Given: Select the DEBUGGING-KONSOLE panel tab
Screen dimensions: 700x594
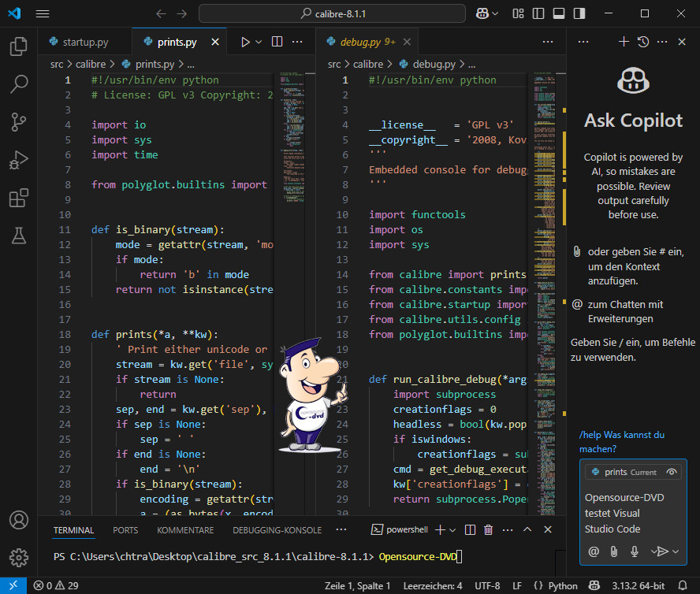Looking at the screenshot, I should click(x=277, y=530).
